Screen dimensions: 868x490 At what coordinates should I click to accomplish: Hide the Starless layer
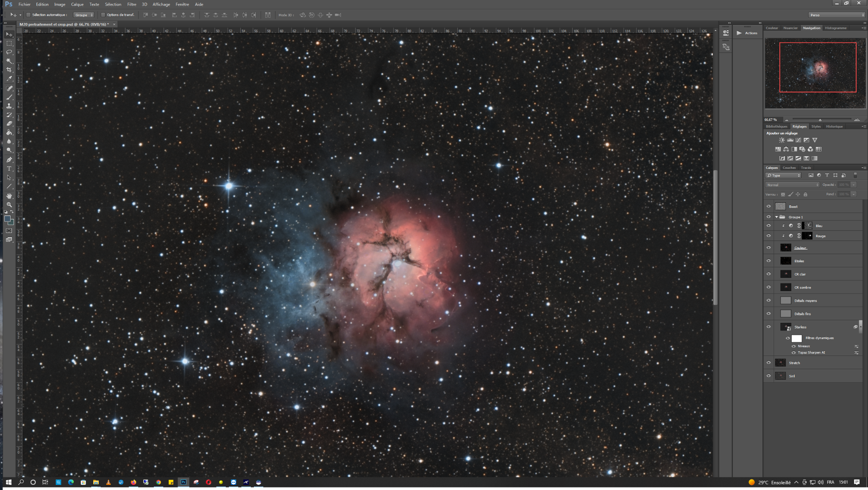pos(768,327)
